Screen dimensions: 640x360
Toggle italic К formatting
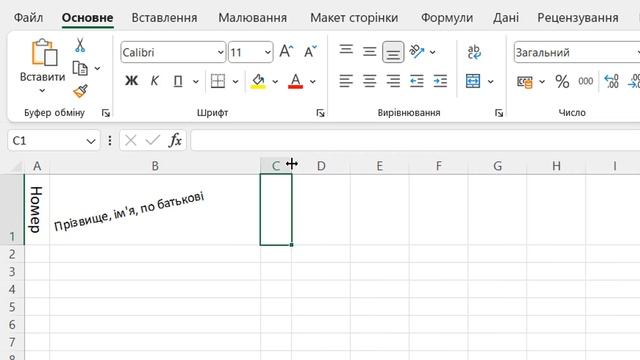click(x=154, y=81)
